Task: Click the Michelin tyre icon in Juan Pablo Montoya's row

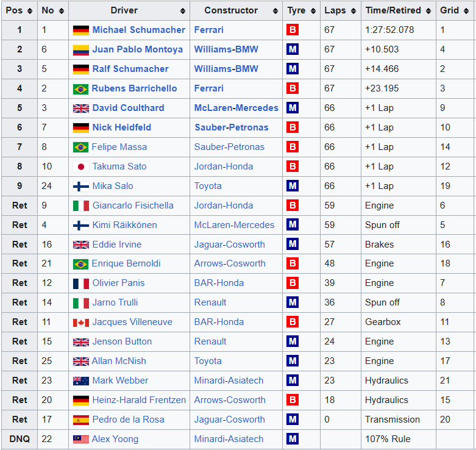Action: tap(293, 49)
